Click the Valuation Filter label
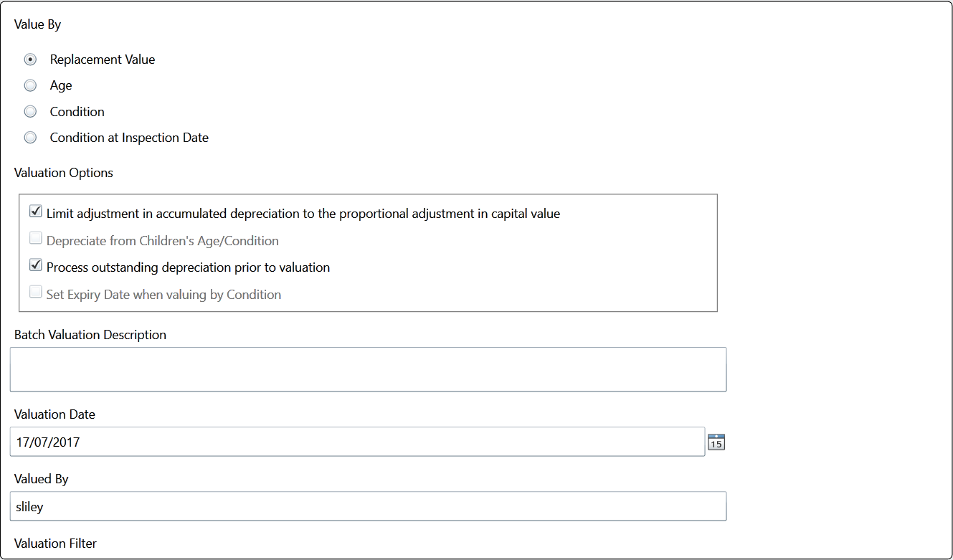This screenshot has width=953, height=560. [x=55, y=544]
